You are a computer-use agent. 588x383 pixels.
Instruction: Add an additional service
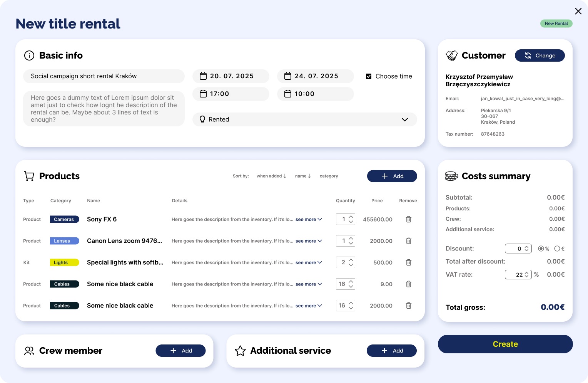click(392, 351)
